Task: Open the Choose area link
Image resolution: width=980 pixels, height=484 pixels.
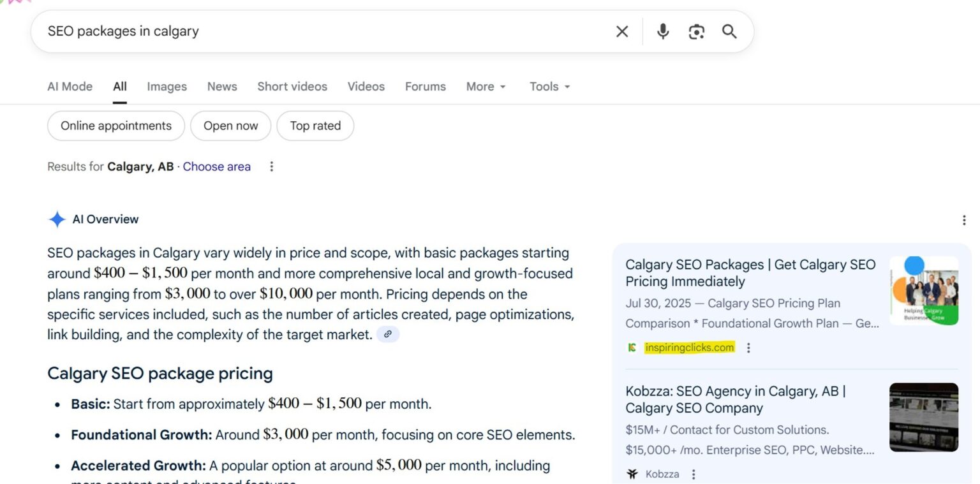Action: click(x=216, y=166)
